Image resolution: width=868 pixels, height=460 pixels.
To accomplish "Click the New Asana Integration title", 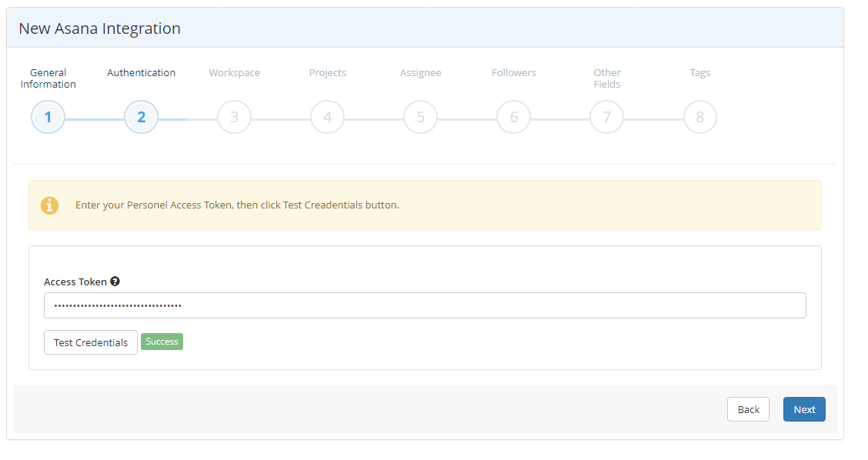I will [99, 28].
